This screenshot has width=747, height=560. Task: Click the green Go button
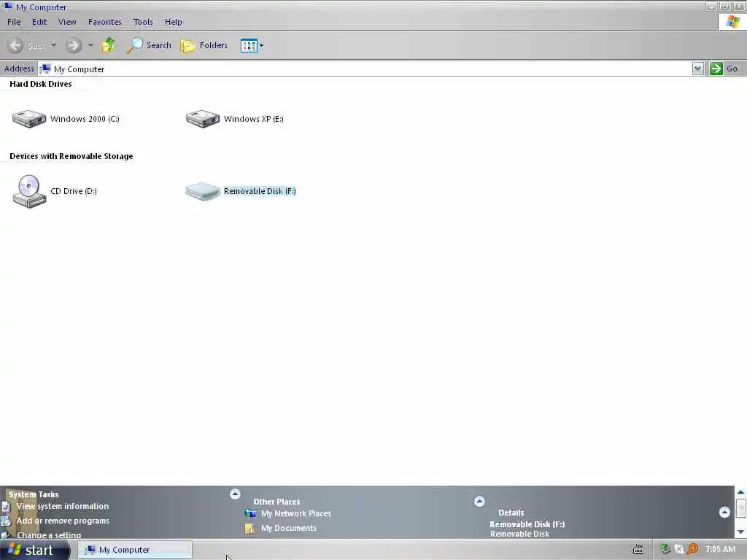(x=724, y=69)
